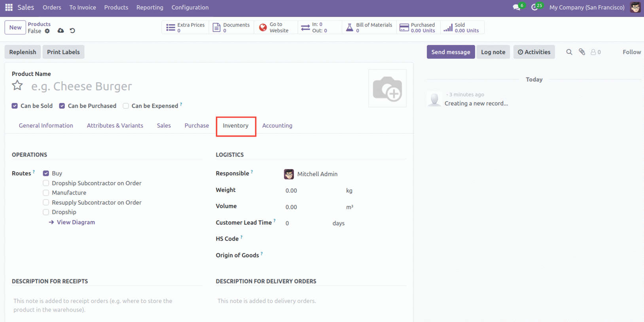644x322 pixels.
Task: Click the favorite star next to product name
Action: 17,85
